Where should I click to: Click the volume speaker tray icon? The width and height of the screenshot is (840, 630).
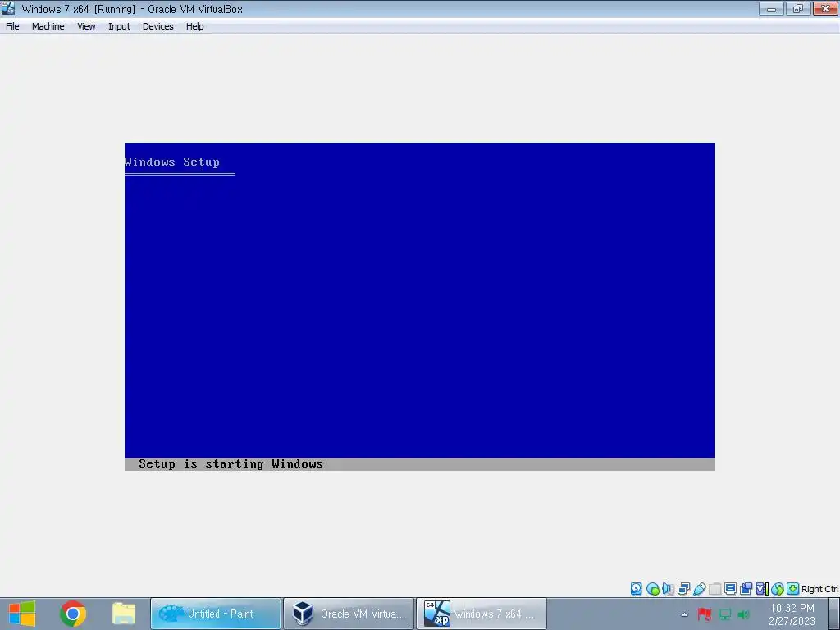(743, 614)
